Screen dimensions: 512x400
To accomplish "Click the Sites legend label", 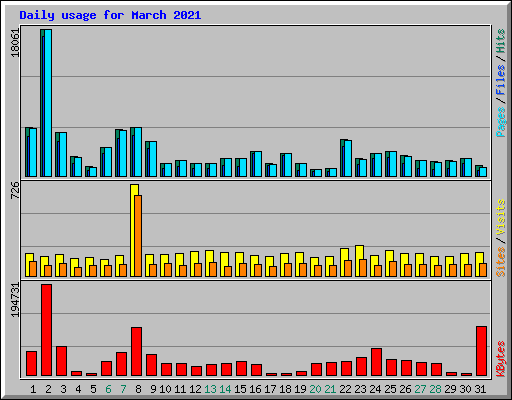I will click(x=500, y=262).
